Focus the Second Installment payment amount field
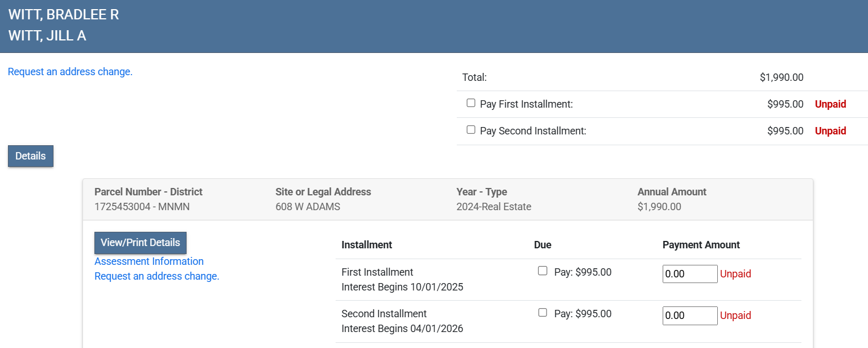 point(689,316)
